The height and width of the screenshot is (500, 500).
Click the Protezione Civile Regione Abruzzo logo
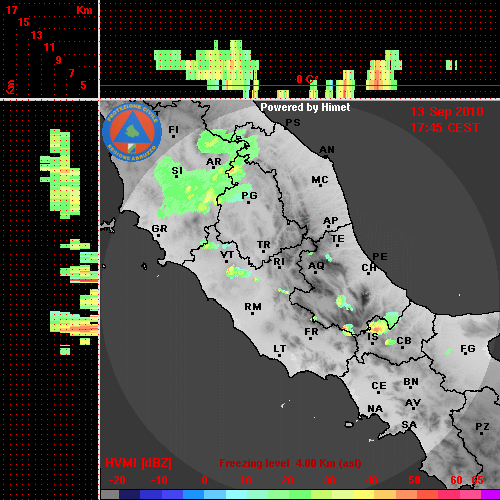(132, 133)
